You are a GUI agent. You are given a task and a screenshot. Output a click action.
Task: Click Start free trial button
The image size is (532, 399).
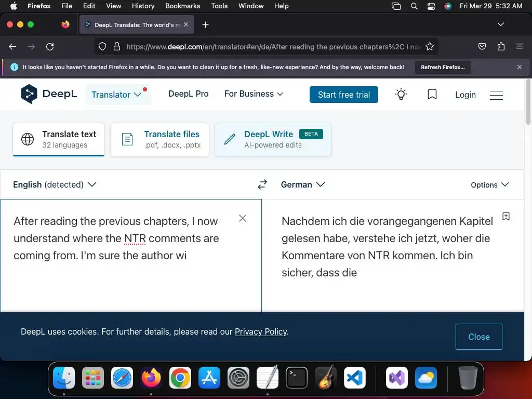(x=344, y=95)
